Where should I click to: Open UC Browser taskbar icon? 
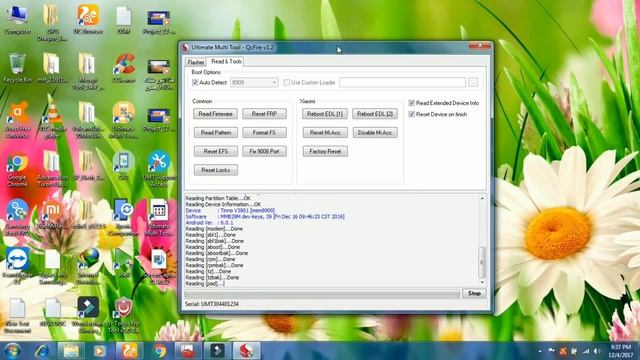[x=129, y=351]
